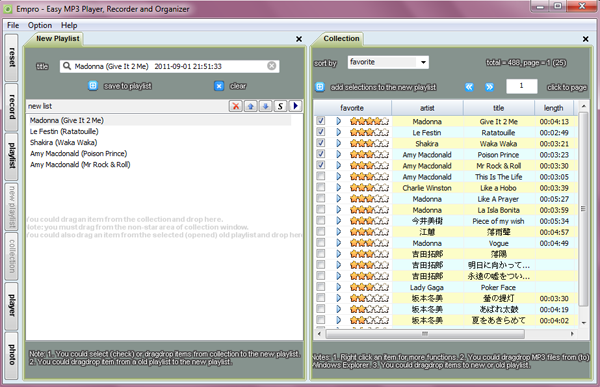This screenshot has width=600, height=387.
Task: Click the red X delete icon in new list toolbar
Action: click(236, 106)
